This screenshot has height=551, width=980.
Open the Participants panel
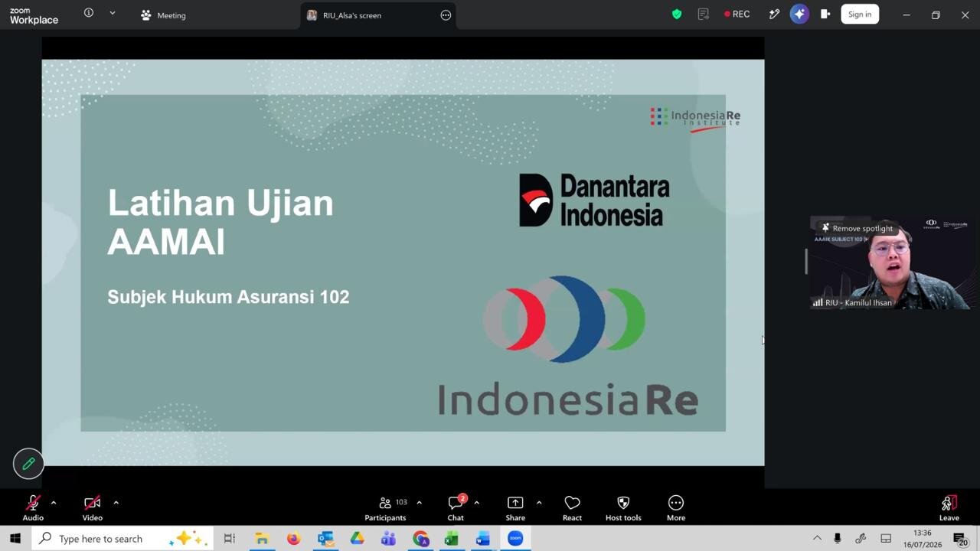tap(385, 507)
